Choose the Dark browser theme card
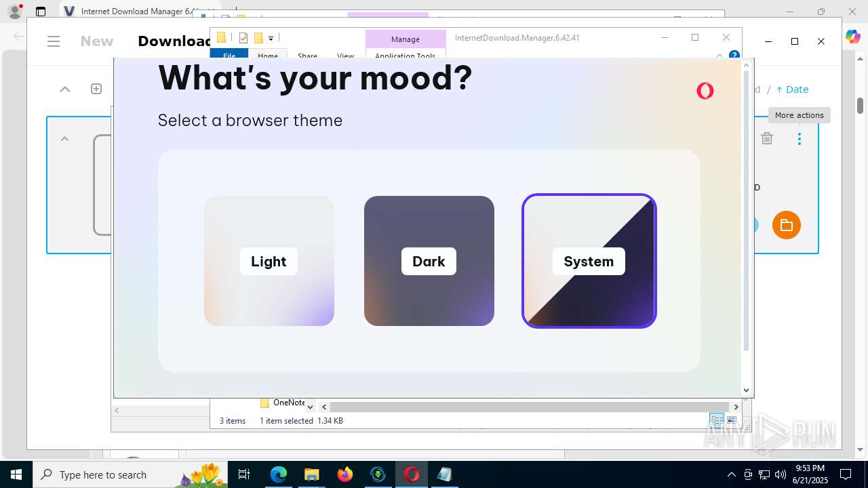The height and width of the screenshot is (488, 868). (x=429, y=261)
